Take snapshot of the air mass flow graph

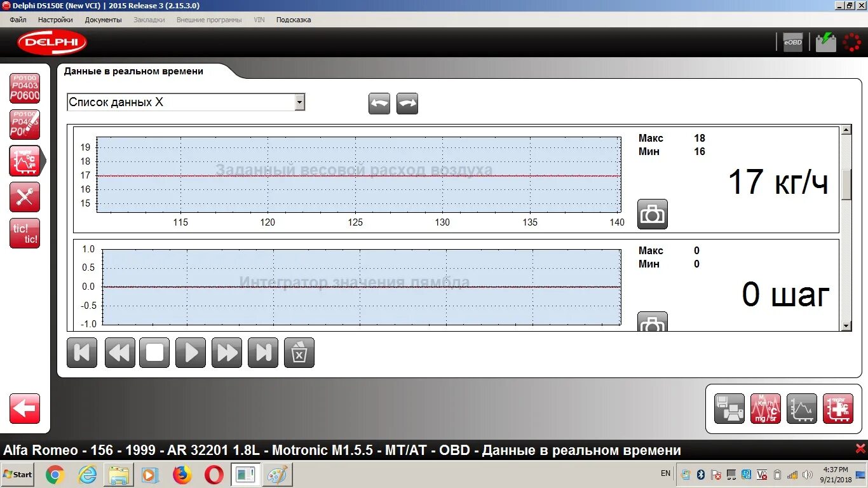pyautogui.click(x=653, y=213)
